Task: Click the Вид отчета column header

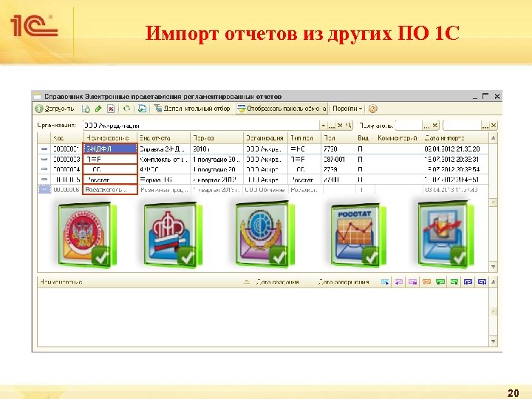Action: [x=164, y=138]
